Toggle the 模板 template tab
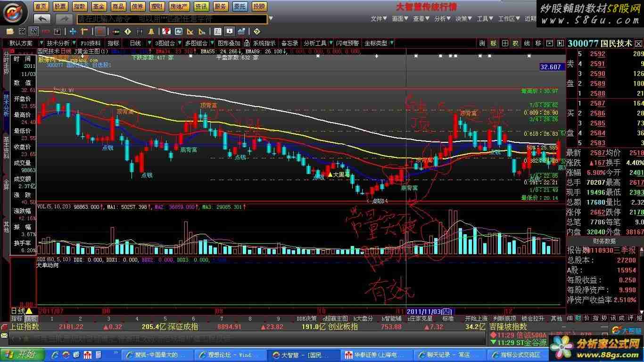The width and height of the screenshot is (644, 362). click(31, 319)
